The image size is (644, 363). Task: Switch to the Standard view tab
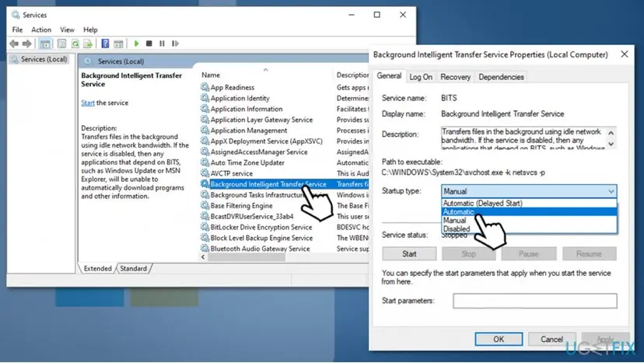tap(134, 268)
